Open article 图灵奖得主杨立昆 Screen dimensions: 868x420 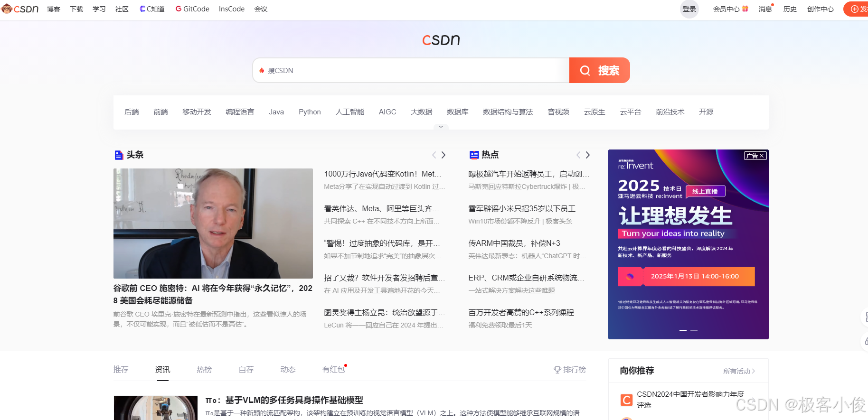(x=385, y=313)
